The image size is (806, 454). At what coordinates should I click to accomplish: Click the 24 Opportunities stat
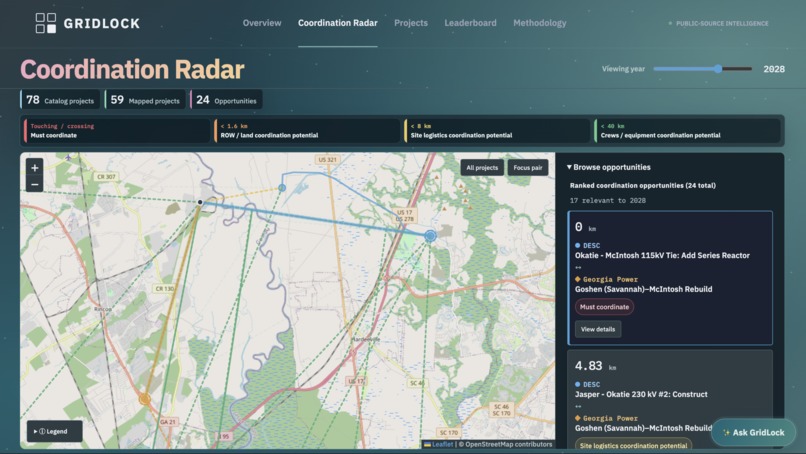(226, 100)
